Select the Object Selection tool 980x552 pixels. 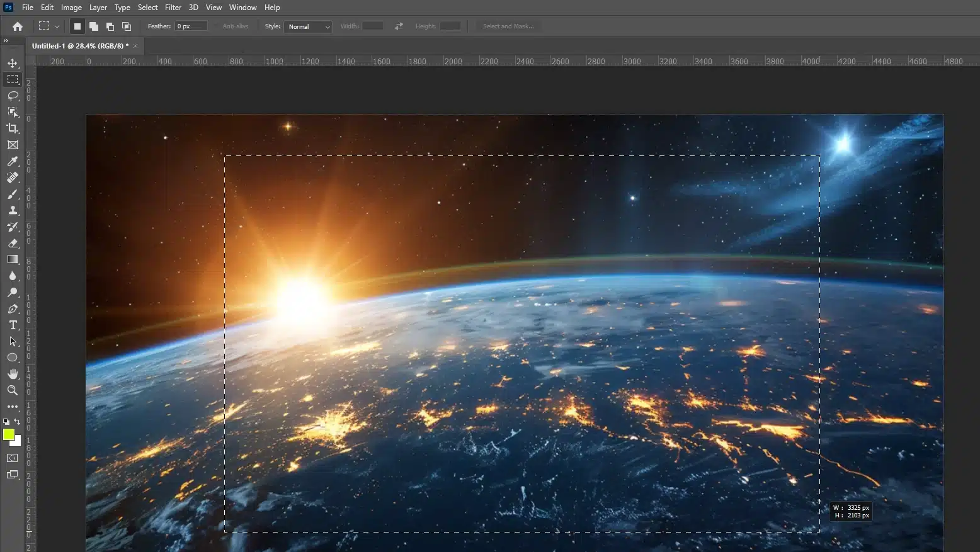(x=13, y=112)
